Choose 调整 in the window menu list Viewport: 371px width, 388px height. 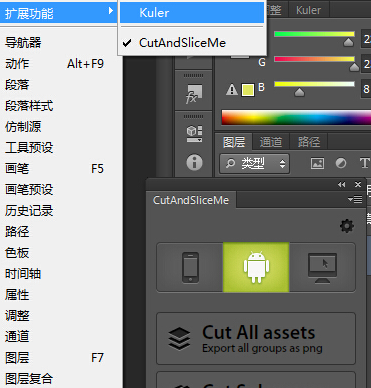tap(60, 316)
